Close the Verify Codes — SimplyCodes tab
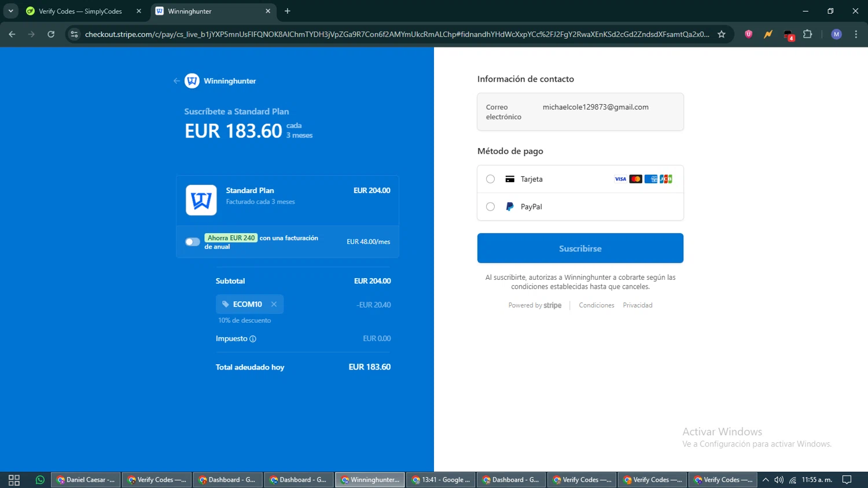The height and width of the screenshot is (488, 868). 139,11
